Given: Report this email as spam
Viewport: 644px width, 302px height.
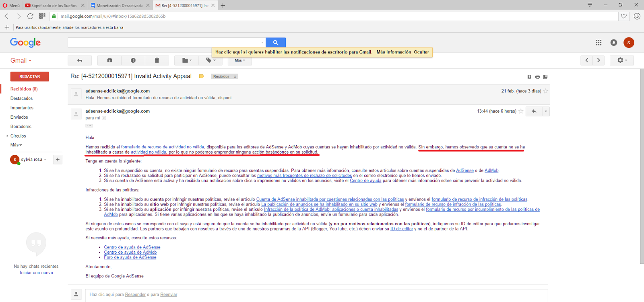Looking at the screenshot, I should pos(133,60).
